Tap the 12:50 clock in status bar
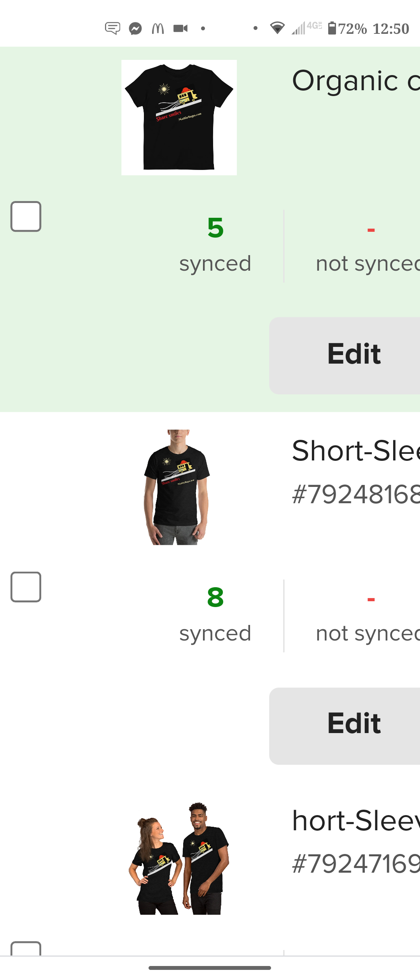This screenshot has width=420, height=980. pyautogui.click(x=390, y=29)
